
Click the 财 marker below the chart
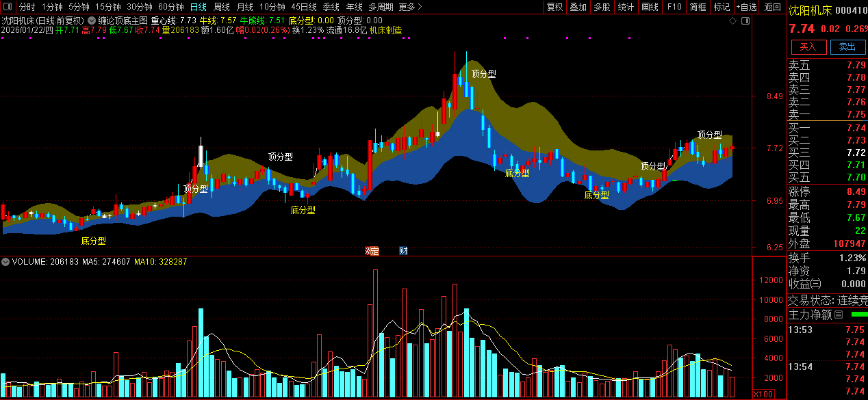[403, 251]
